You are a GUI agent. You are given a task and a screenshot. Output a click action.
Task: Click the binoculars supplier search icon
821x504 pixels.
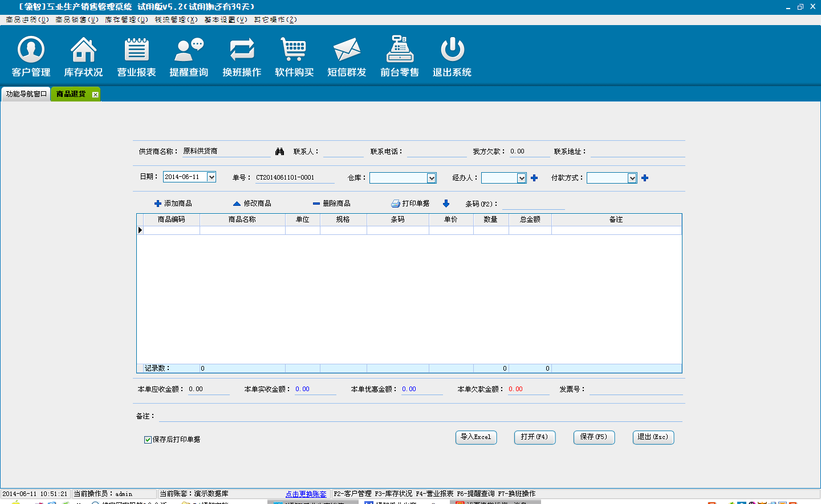[279, 152]
